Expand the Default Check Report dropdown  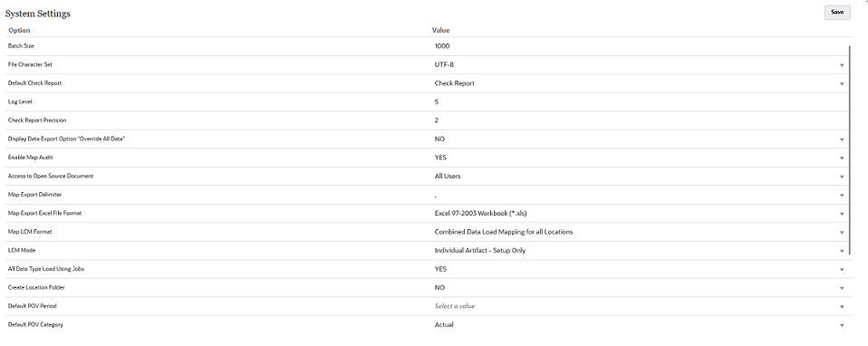point(842,83)
